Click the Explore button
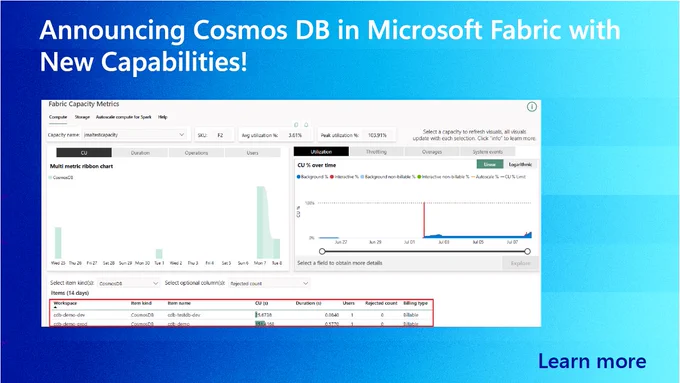This screenshot has width=680, height=383. click(520, 263)
